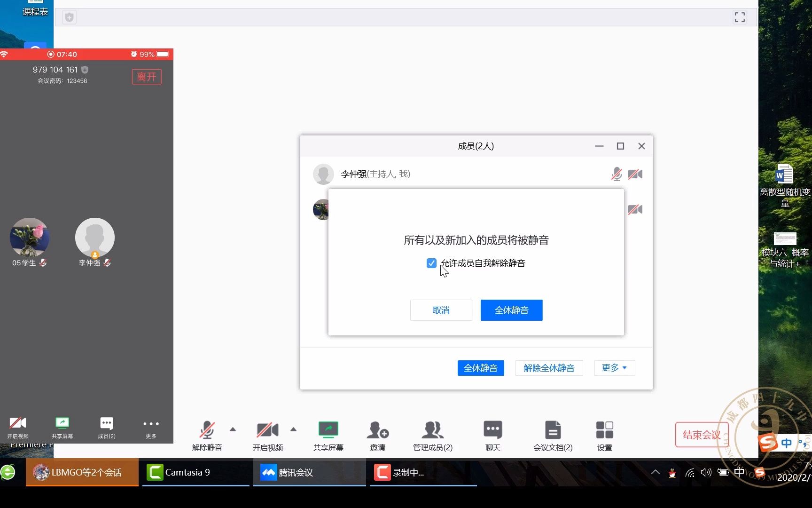Switch to 腾讯会议 taskbar item
The height and width of the screenshot is (508, 812).
pos(309,472)
